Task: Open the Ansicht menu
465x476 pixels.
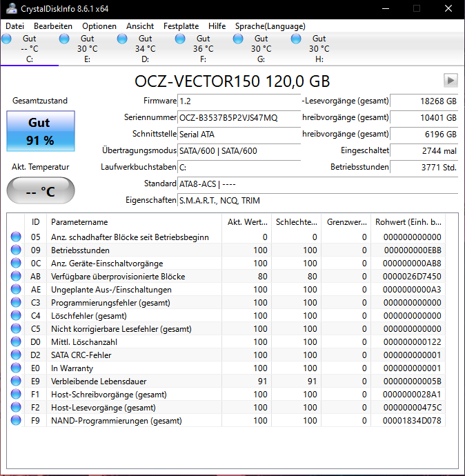Action: coord(140,26)
